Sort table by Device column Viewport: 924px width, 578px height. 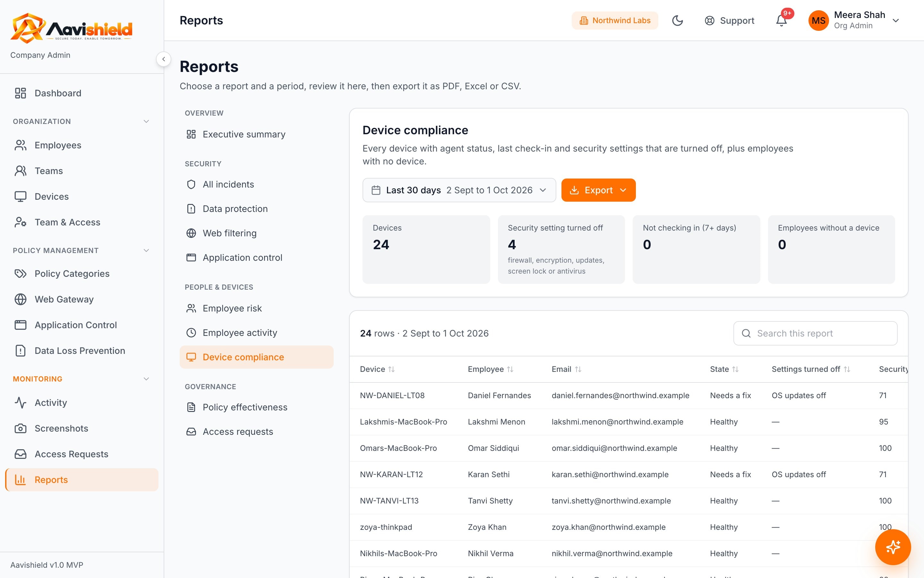[377, 369]
